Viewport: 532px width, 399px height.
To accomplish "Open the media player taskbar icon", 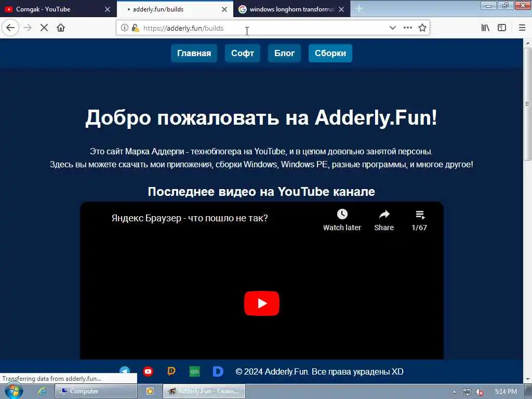I will 150,391.
